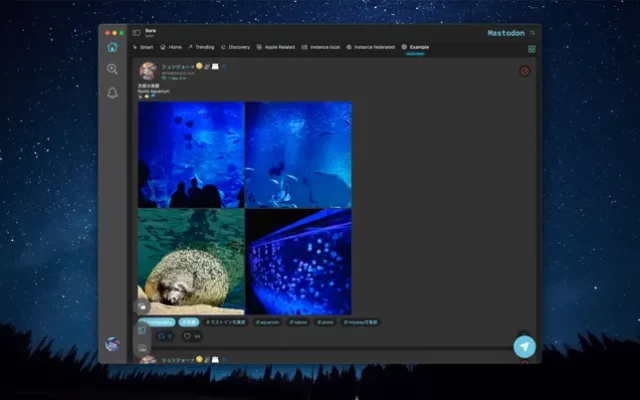Select the Discovery tab

(236, 47)
